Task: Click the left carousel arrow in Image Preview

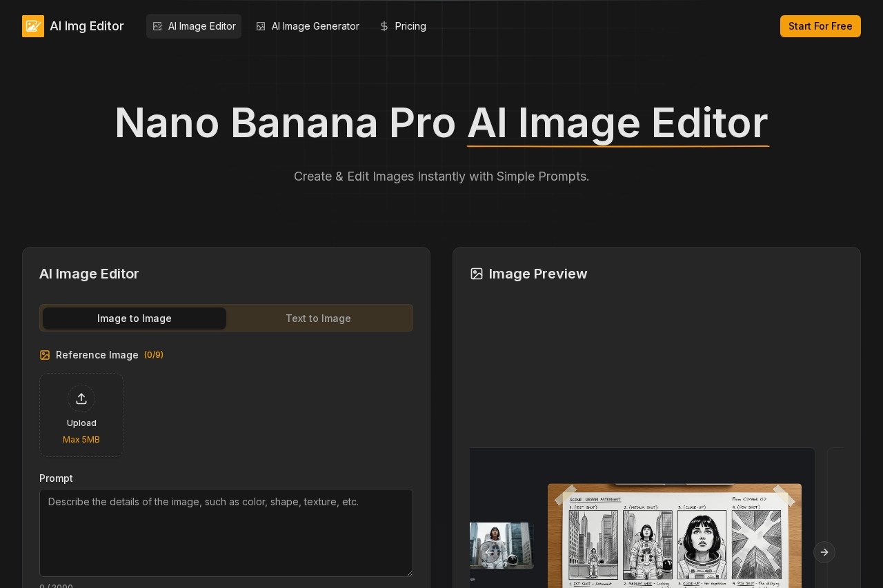Action: 490,552
